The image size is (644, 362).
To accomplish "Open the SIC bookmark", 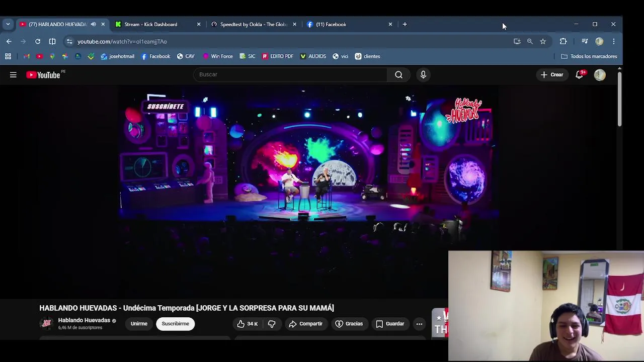I will [x=248, y=56].
